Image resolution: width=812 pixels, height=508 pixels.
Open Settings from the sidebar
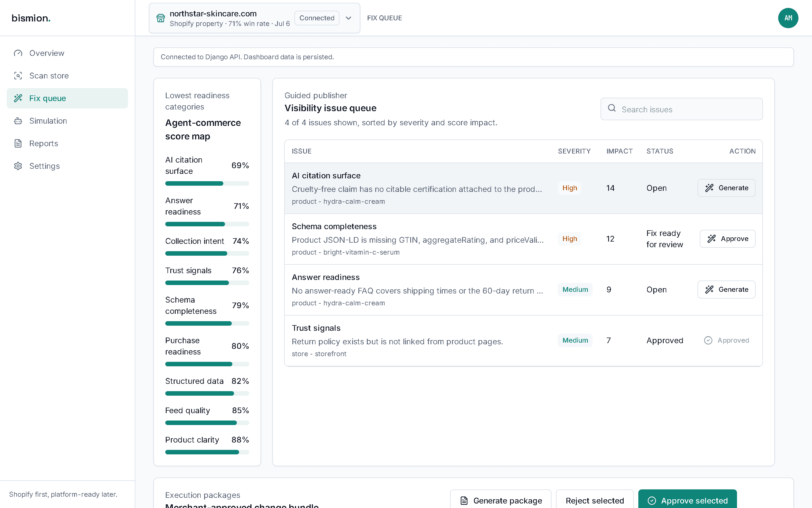(x=67, y=166)
